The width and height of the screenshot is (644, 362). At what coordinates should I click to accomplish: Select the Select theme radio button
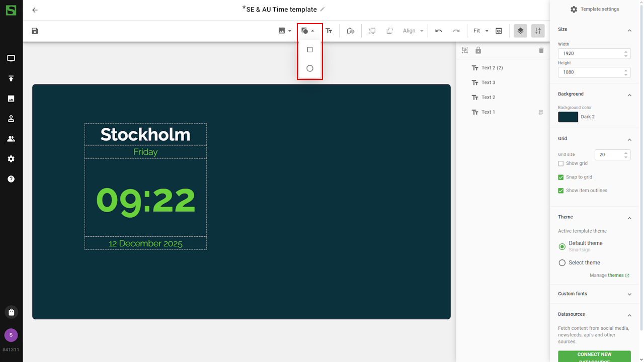[562, 263]
